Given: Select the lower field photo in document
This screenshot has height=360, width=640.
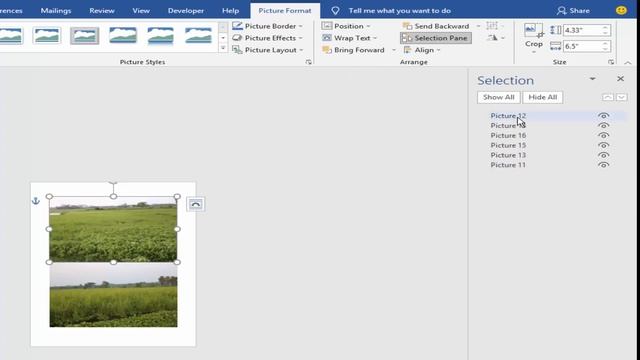Looking at the screenshot, I should click(x=113, y=295).
